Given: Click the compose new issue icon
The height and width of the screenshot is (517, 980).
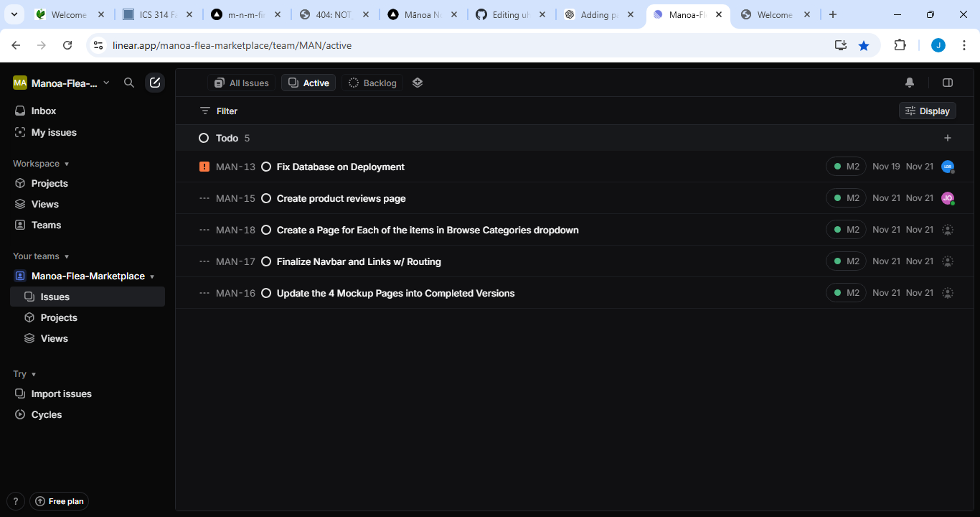Looking at the screenshot, I should point(155,83).
